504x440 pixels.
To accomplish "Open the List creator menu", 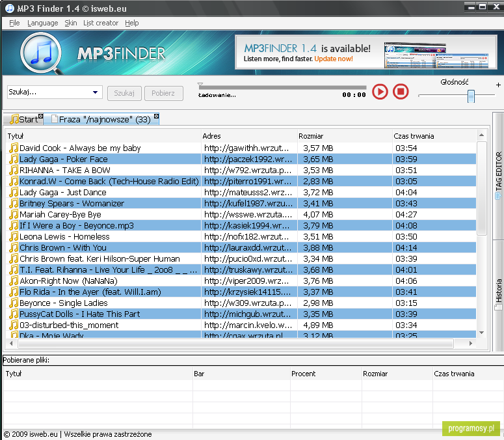I will point(101,23).
